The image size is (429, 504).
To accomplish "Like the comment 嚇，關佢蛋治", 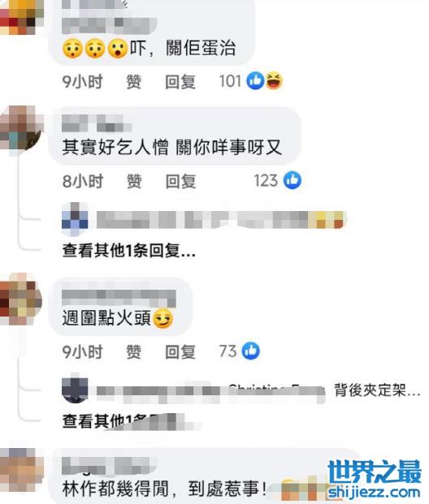I will 133,82.
